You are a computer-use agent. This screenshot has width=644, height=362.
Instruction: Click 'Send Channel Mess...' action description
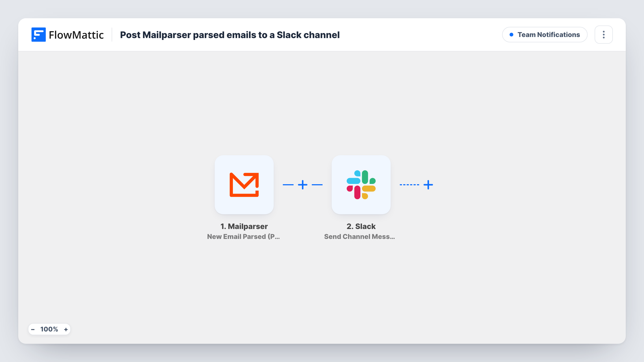point(359,237)
